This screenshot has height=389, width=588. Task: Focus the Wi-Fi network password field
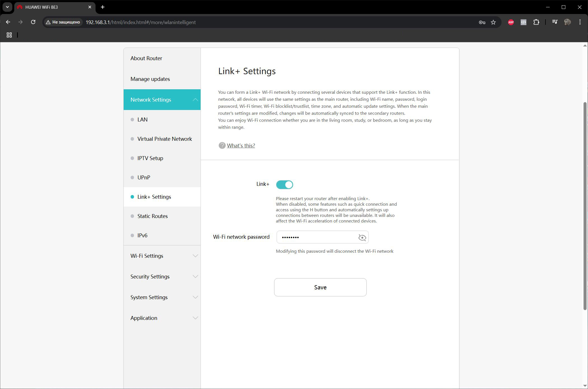pos(317,237)
